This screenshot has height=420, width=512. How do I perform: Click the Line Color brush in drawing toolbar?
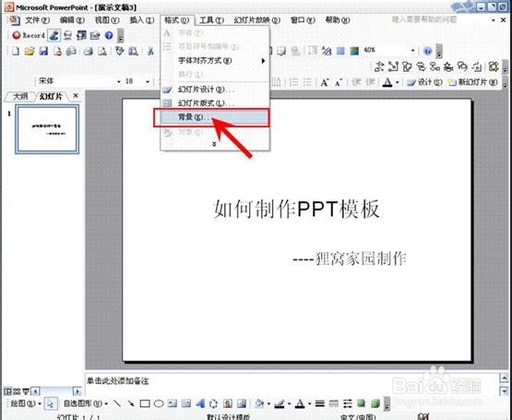[x=280, y=403]
